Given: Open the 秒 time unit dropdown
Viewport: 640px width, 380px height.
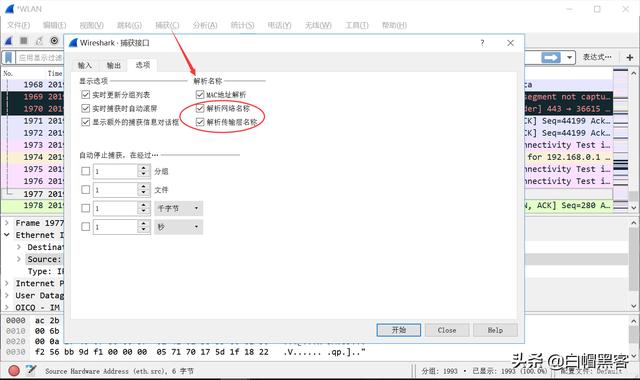Looking at the screenshot, I should 178,227.
